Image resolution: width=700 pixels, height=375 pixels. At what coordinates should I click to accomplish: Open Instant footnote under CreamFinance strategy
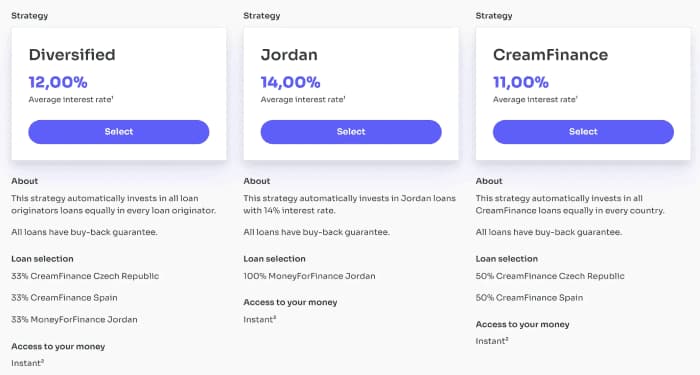coord(492,341)
